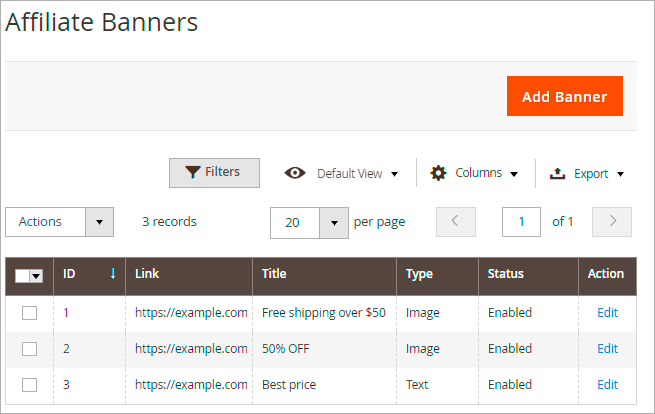Go to the next page arrow
This screenshot has width=655, height=414.
pos(612,222)
